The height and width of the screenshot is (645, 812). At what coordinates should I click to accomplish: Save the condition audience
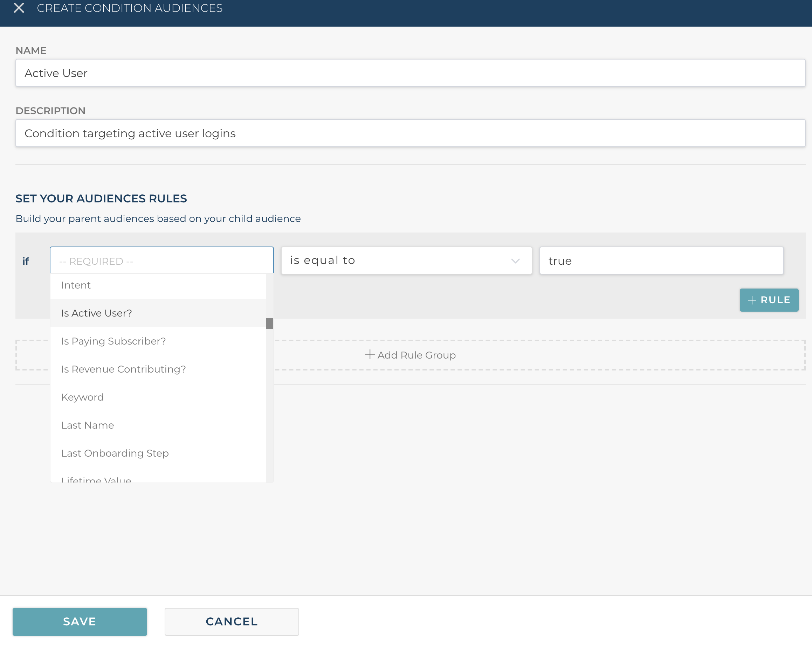(80, 621)
